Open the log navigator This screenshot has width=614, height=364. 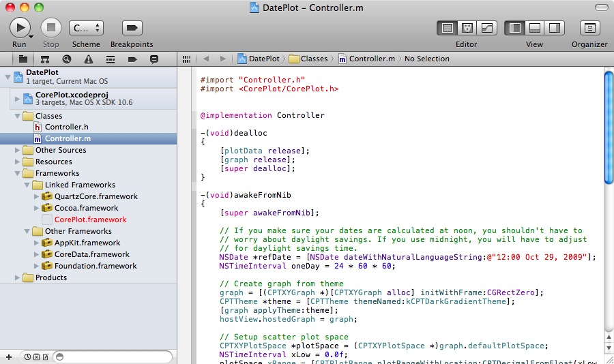click(x=154, y=59)
